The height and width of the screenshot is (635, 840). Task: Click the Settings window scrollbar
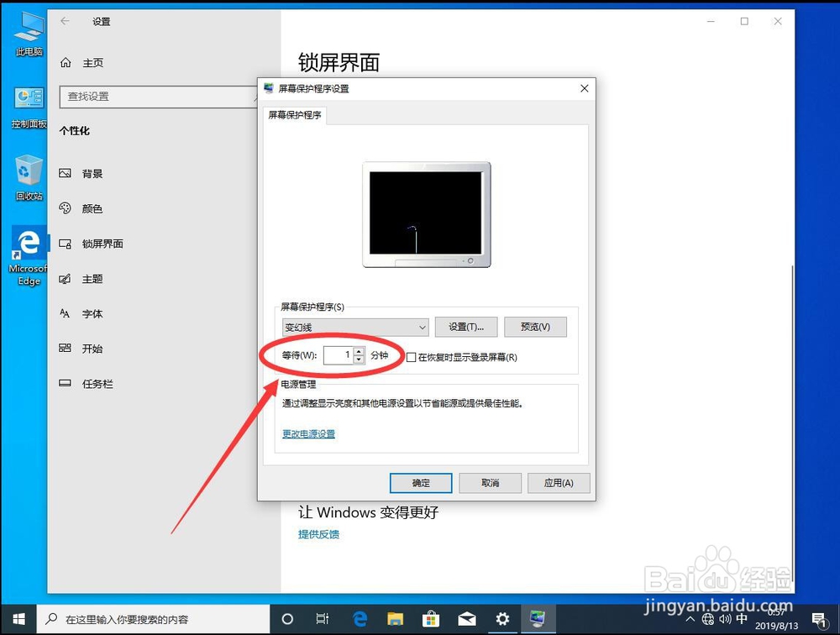tap(791, 423)
